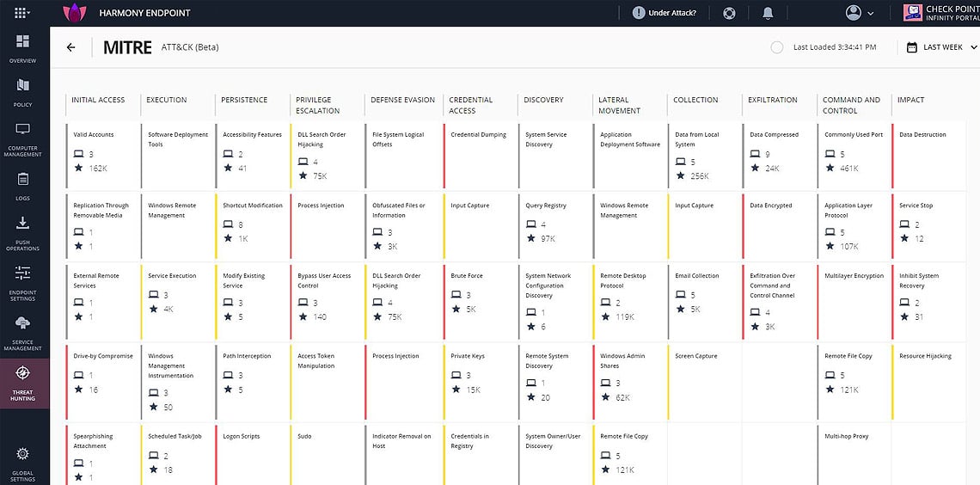Screen dimensions: 980x485
Task: Open the Overview sidebar section
Action: pyautogui.click(x=22, y=49)
